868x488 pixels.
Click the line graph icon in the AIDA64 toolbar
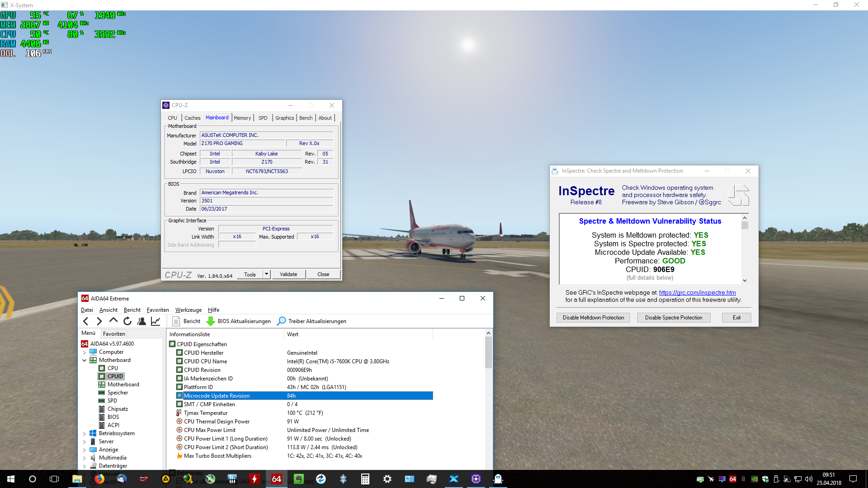(156, 321)
